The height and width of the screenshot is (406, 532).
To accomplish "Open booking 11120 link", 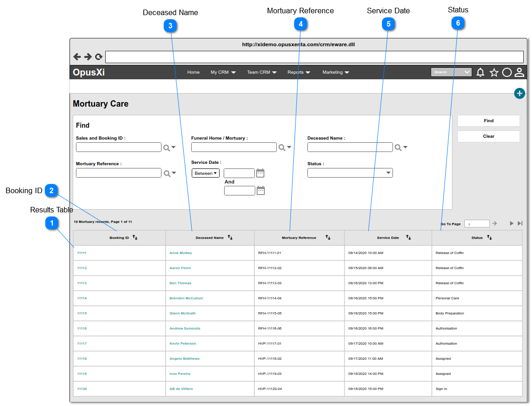I will tap(82, 389).
